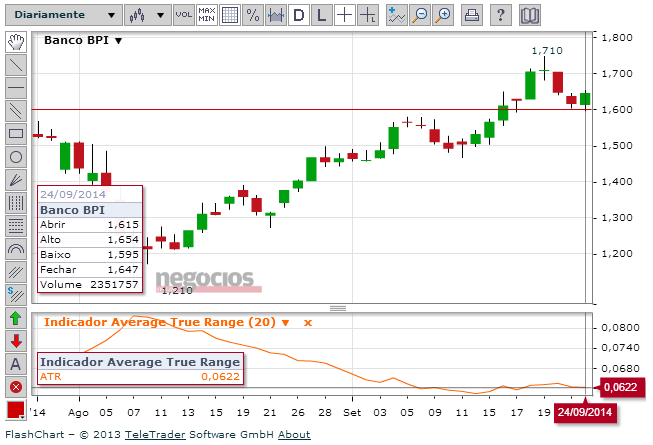
Task: Toggle the L logarithmic scale button
Action: tap(322, 15)
